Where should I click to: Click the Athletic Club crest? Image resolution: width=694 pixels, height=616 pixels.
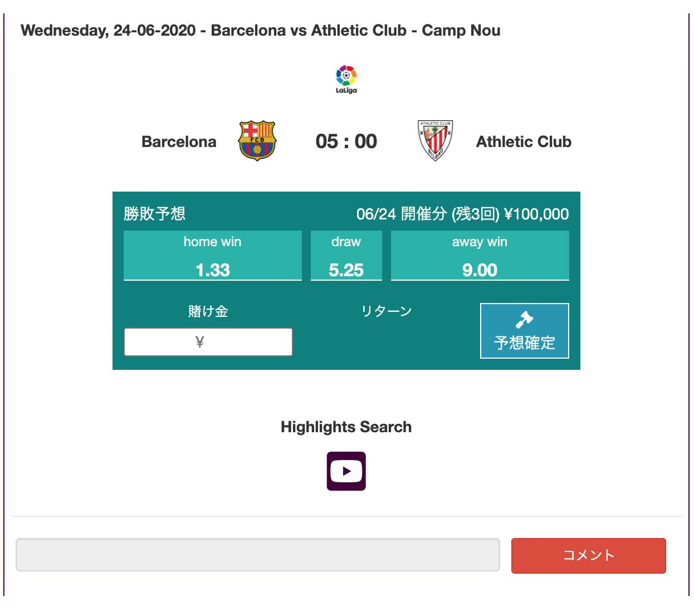coord(435,141)
